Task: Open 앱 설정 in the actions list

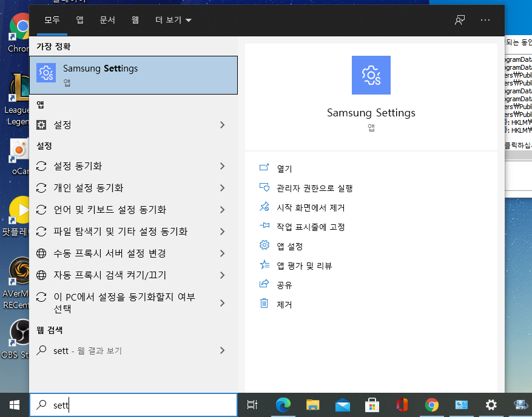Action: [281, 246]
